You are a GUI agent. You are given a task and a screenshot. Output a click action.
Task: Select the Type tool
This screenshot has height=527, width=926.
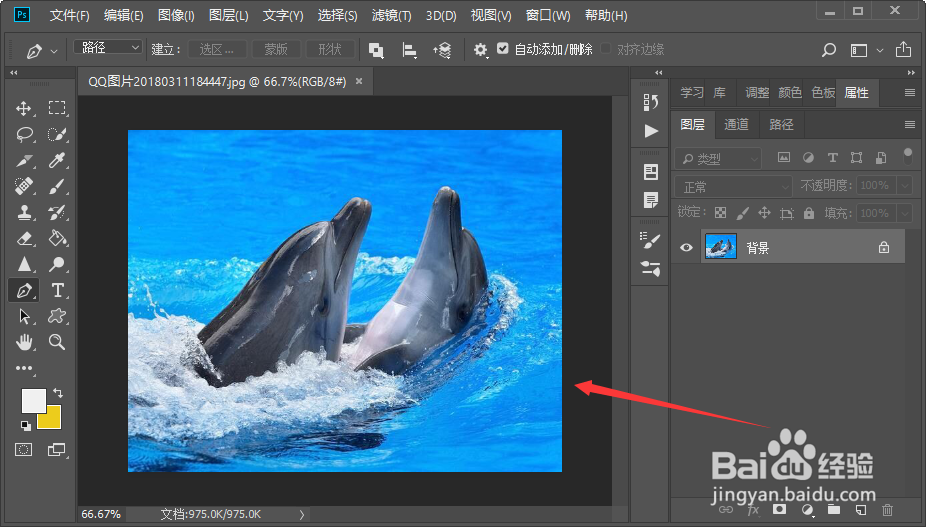click(x=57, y=290)
